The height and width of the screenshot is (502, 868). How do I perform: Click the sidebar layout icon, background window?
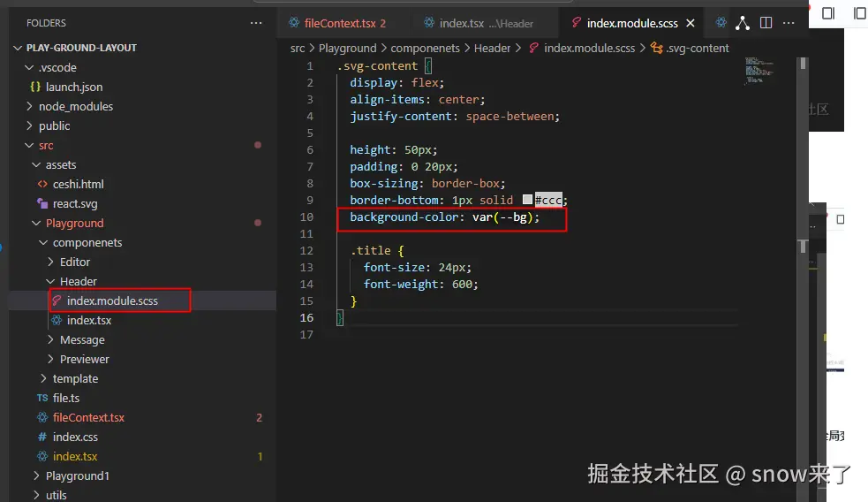pos(828,12)
